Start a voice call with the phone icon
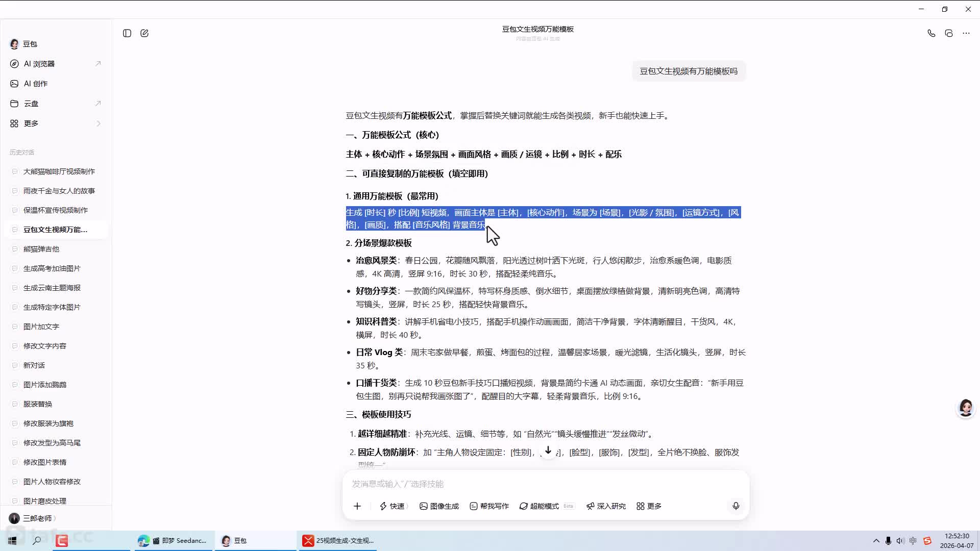Viewport: 980px width, 551px height. pyautogui.click(x=931, y=33)
